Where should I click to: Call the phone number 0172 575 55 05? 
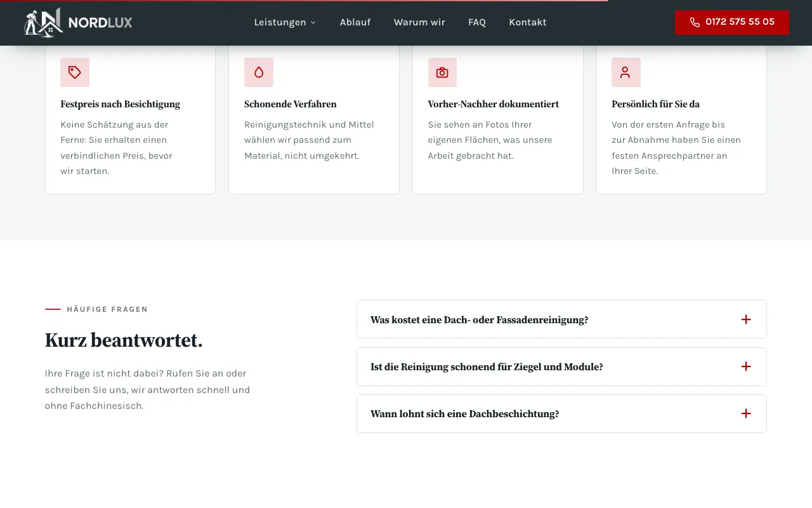[732, 22]
